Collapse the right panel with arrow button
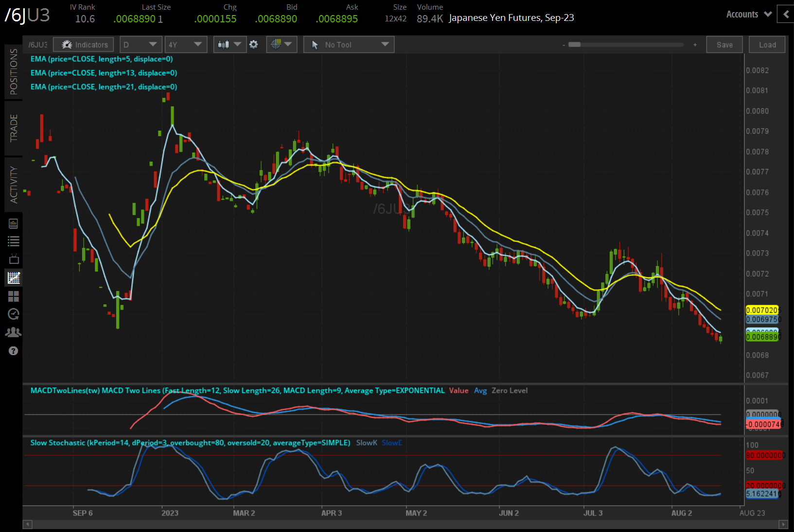This screenshot has height=532, width=794. click(x=785, y=15)
